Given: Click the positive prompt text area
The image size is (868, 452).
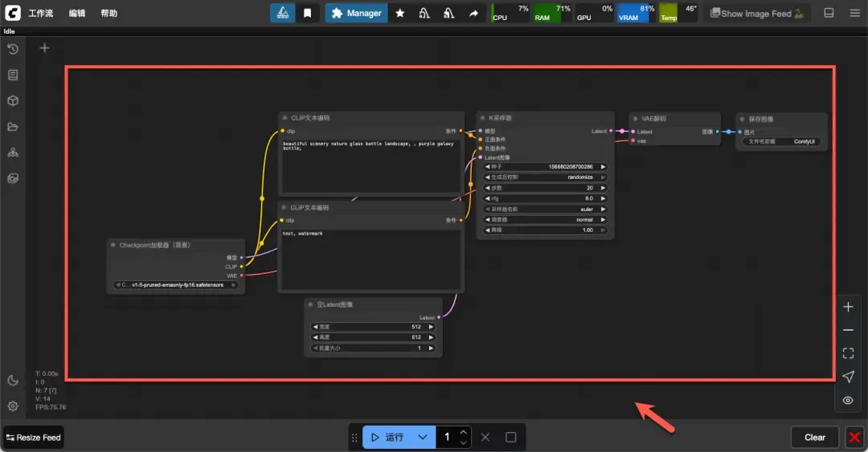Looking at the screenshot, I should 371,166.
